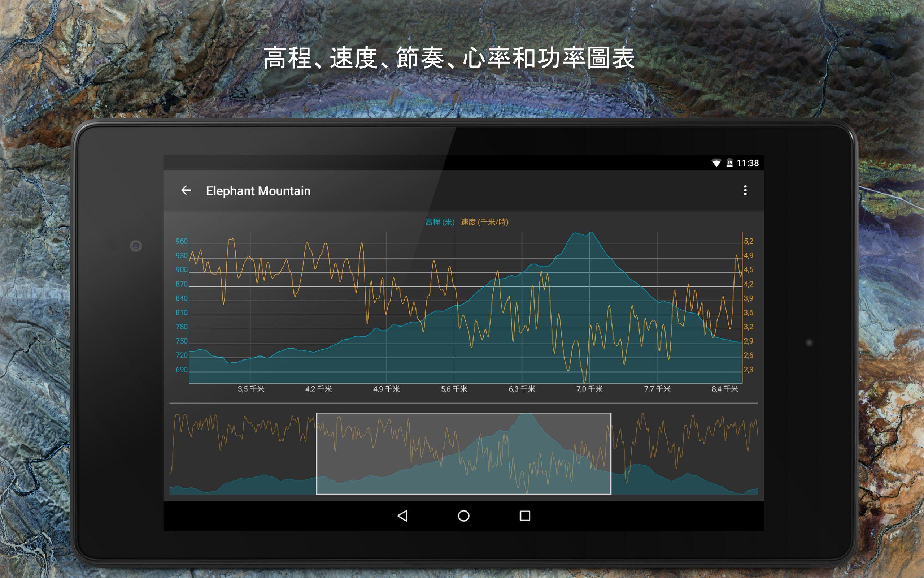Click the 930 elevation axis value
The height and width of the screenshot is (578, 924).
click(182, 255)
